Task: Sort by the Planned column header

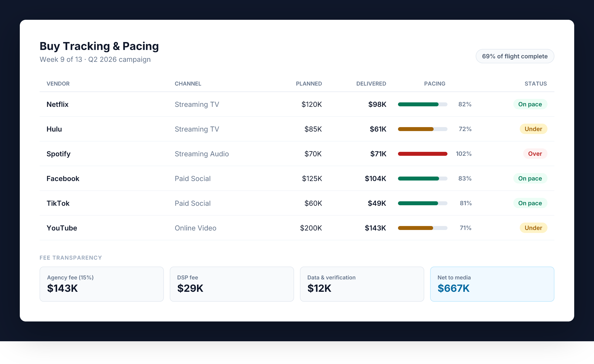Action: [309, 84]
